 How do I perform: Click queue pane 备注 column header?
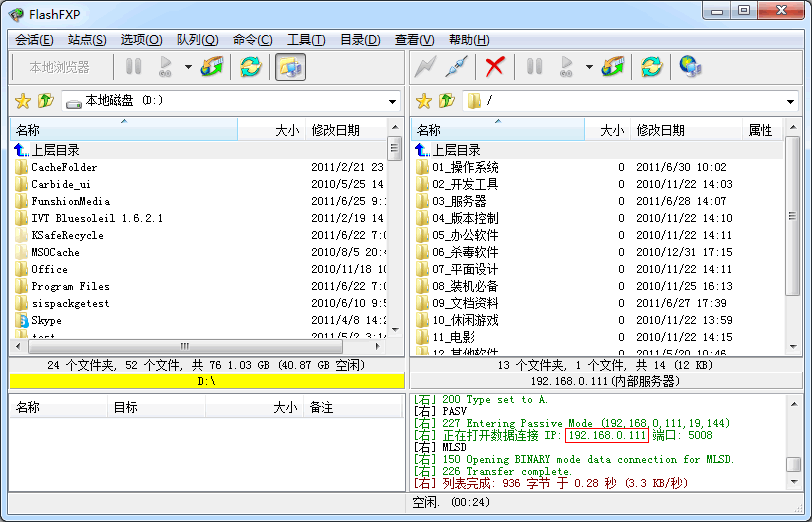click(x=352, y=408)
